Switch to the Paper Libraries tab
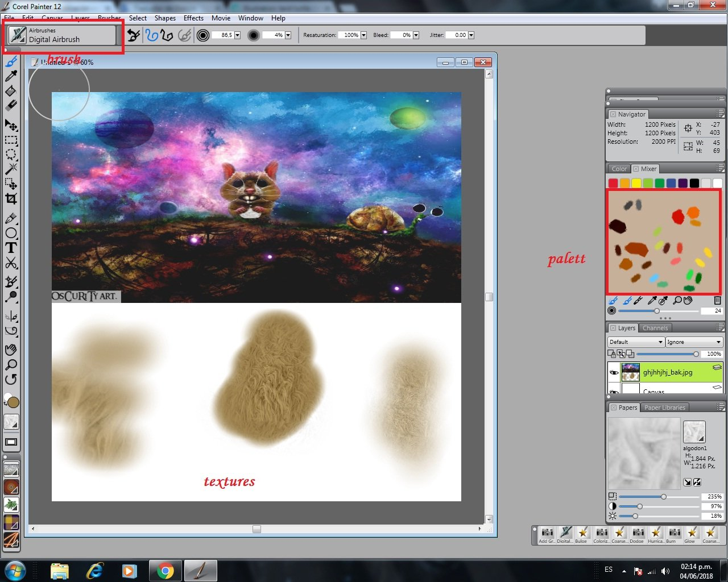Screen dimensions: 728x582 click(665, 408)
